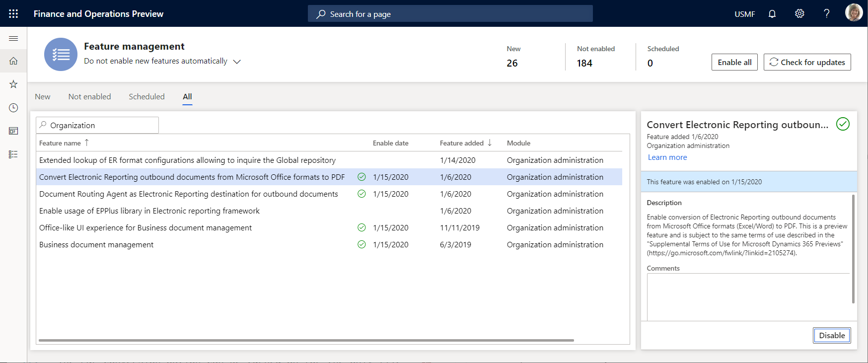This screenshot has height=363, width=868.
Task: Click the Enable all button
Action: click(x=734, y=62)
